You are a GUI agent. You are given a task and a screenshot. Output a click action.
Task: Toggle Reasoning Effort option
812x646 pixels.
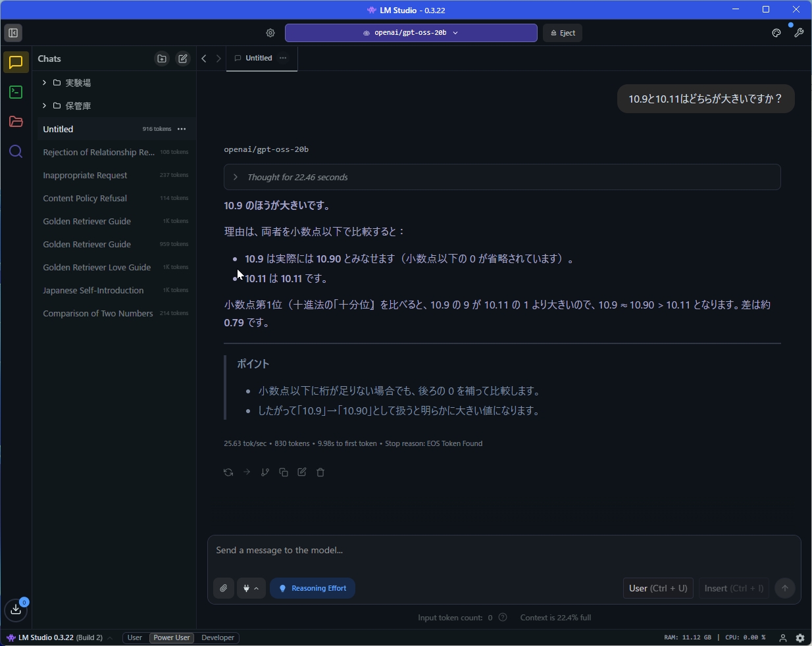click(313, 588)
